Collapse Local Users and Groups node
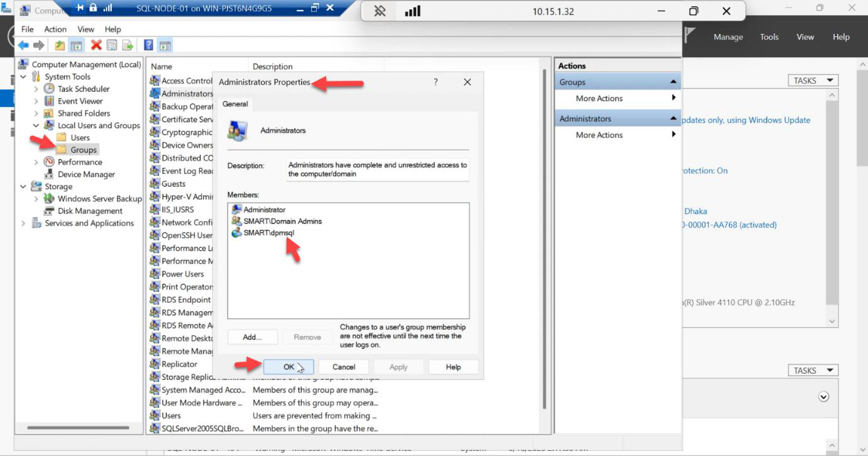Viewport: 868px width, 456px height. [x=36, y=126]
